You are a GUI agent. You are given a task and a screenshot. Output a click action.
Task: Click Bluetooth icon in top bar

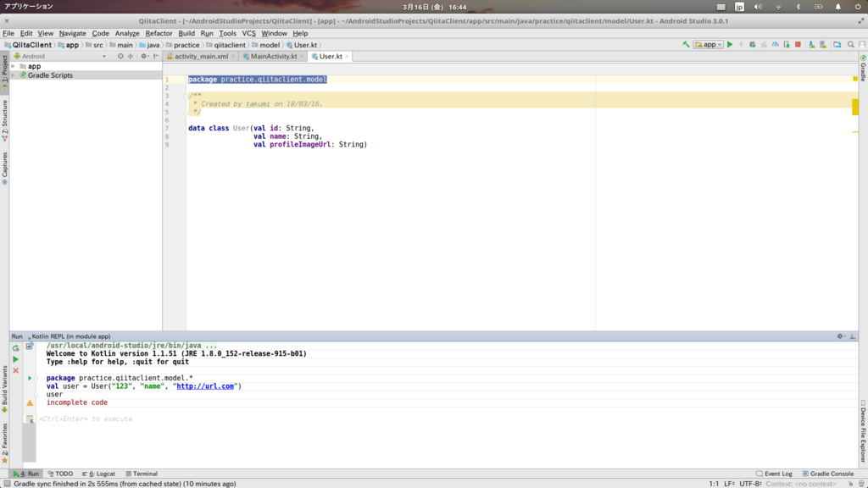(798, 7)
